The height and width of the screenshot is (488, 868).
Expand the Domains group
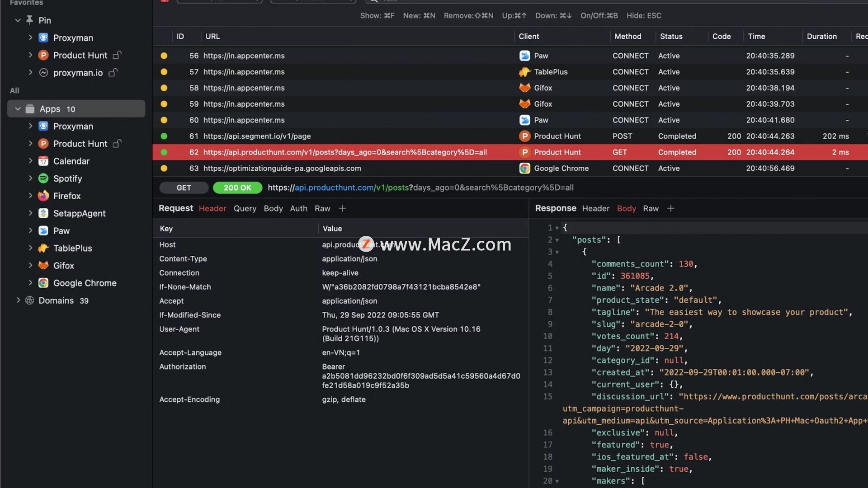point(18,300)
